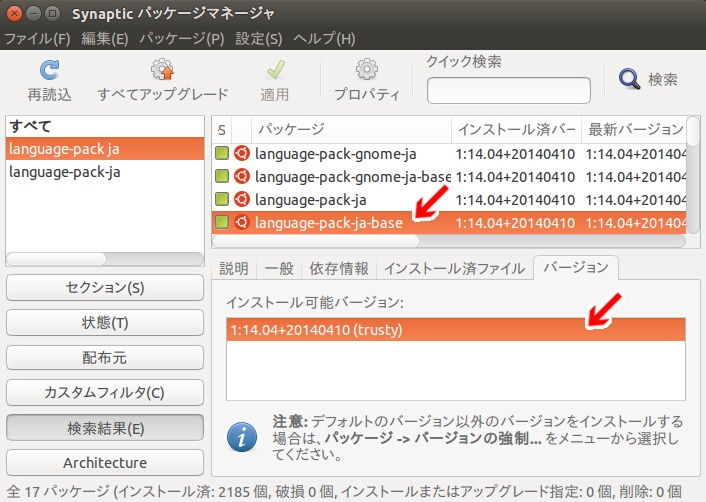Select すべて in the filter list

point(105,127)
